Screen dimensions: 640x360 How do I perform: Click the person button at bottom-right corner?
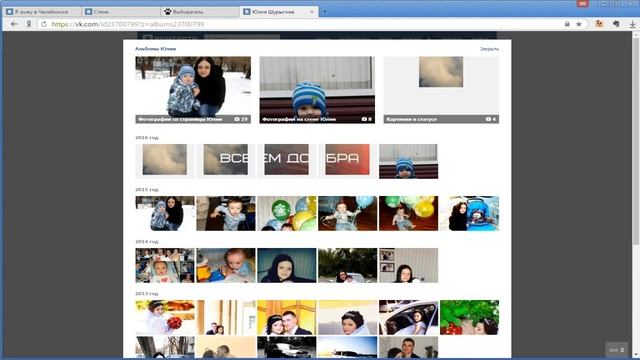617,350
